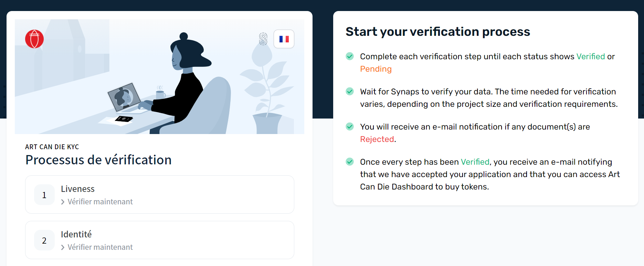Click the Synaps fingerprint logo
Viewport: 644px width, 266px height.
pyautogui.click(x=263, y=39)
